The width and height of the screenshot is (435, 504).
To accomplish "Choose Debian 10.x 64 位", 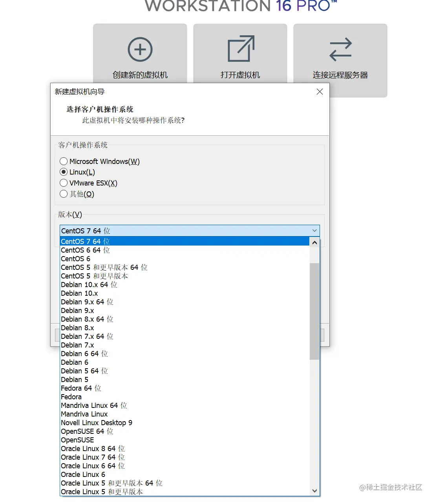I will point(185,284).
